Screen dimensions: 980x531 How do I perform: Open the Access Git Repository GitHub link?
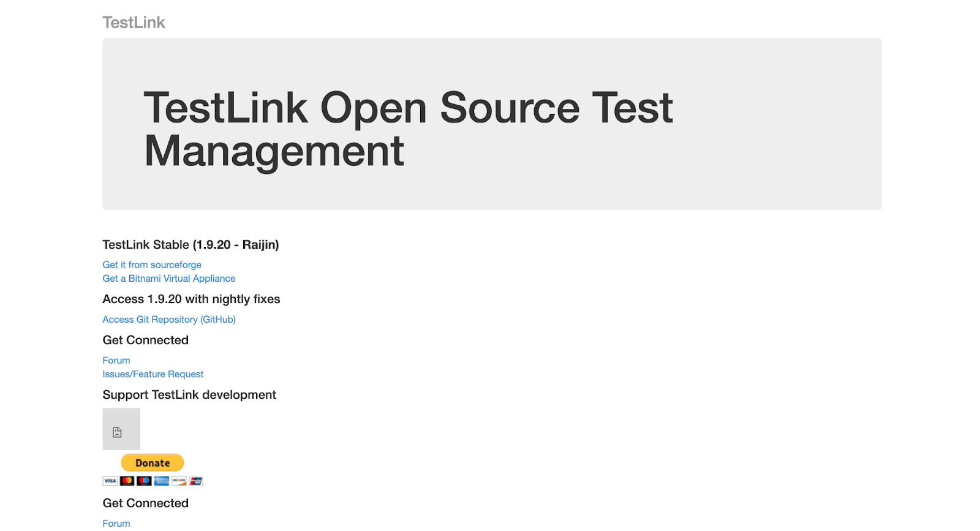(168, 319)
